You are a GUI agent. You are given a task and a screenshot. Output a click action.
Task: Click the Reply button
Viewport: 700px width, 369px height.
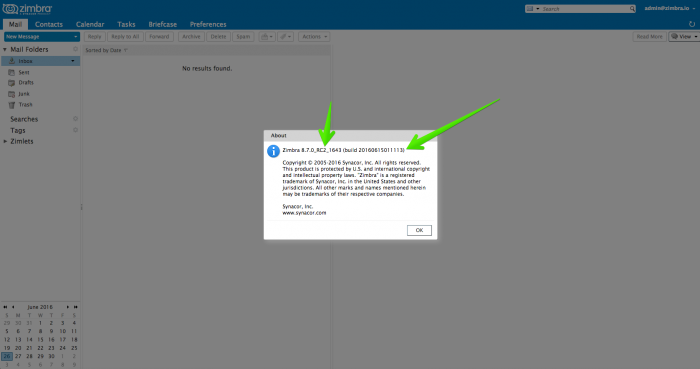(x=94, y=37)
